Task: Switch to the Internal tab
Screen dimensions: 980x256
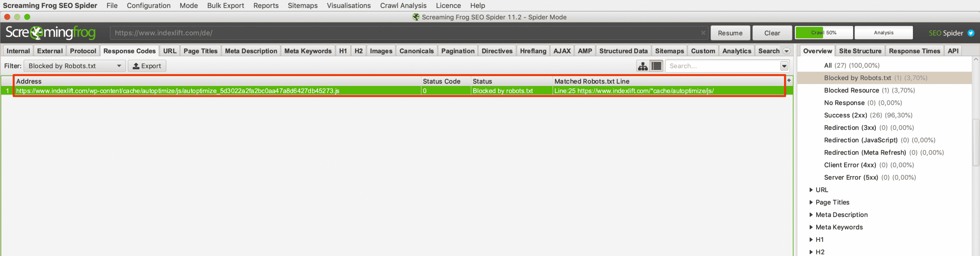Action: (18, 51)
